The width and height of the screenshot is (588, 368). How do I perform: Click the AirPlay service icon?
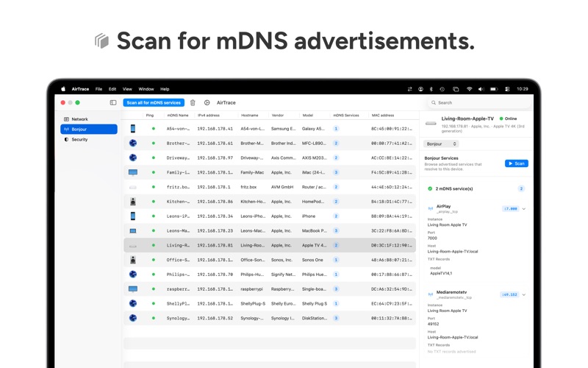(x=431, y=208)
